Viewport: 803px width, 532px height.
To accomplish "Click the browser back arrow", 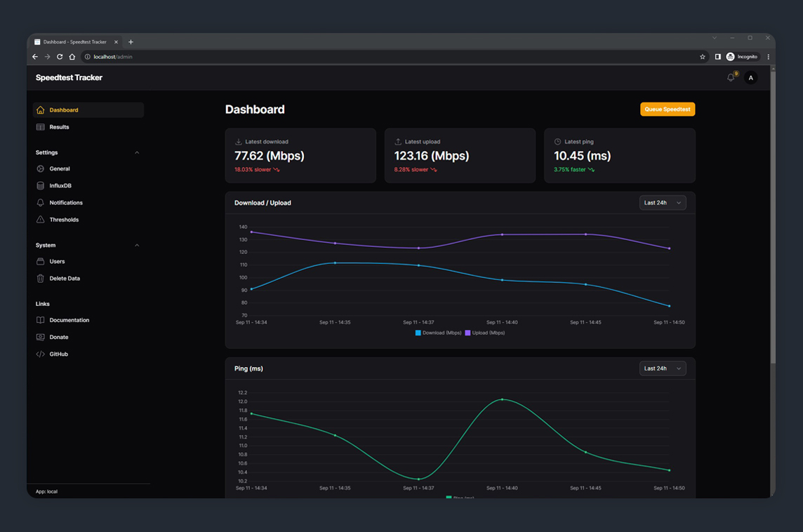I will (35, 57).
